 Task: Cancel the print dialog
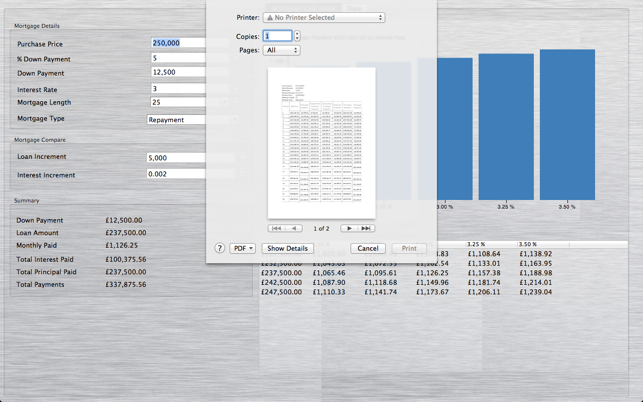pyautogui.click(x=368, y=248)
